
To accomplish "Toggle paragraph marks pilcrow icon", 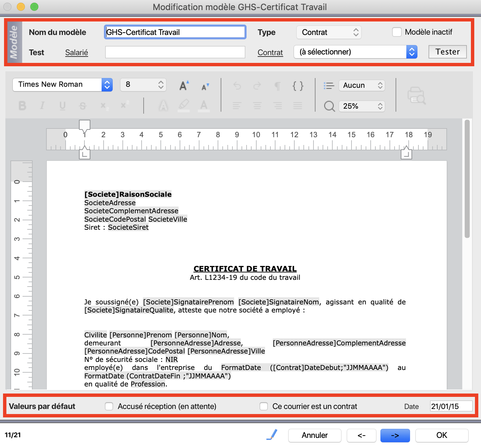I will (x=277, y=86).
